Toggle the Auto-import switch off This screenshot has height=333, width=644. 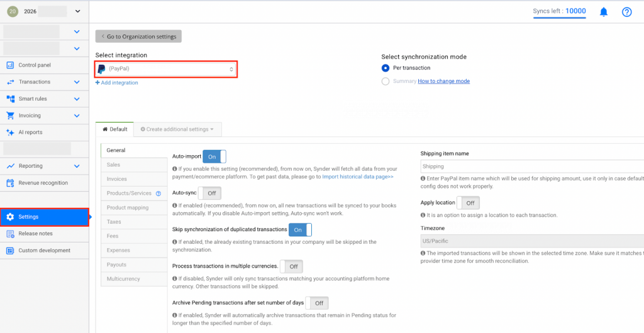pyautogui.click(x=214, y=156)
